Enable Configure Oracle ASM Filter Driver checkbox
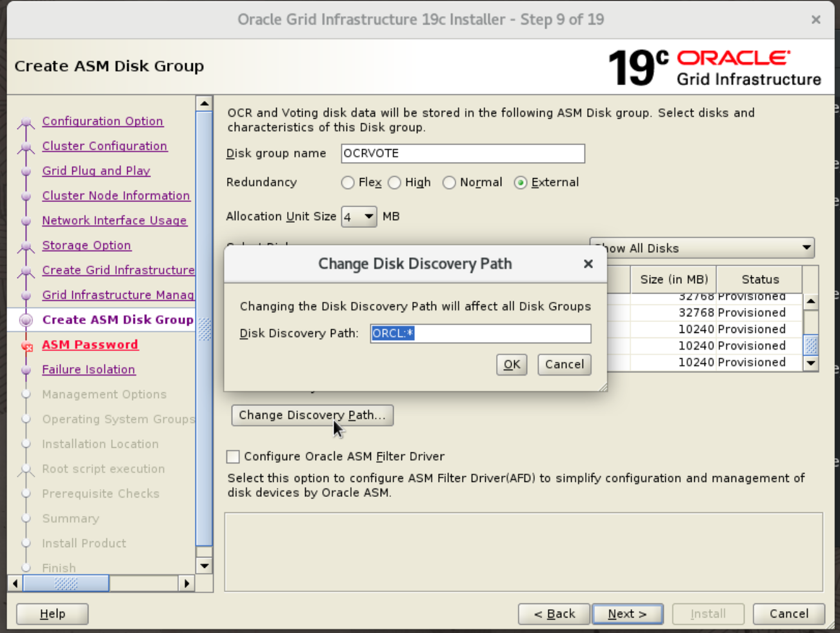The image size is (840, 633). [x=234, y=457]
